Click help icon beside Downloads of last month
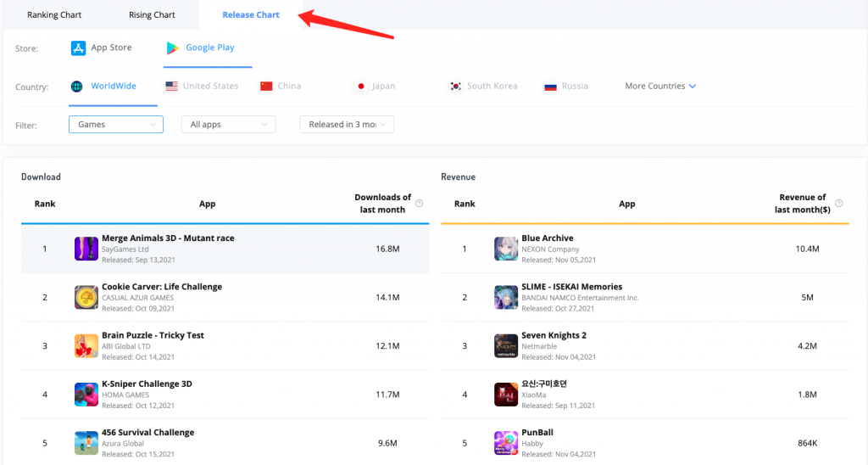 tap(420, 204)
